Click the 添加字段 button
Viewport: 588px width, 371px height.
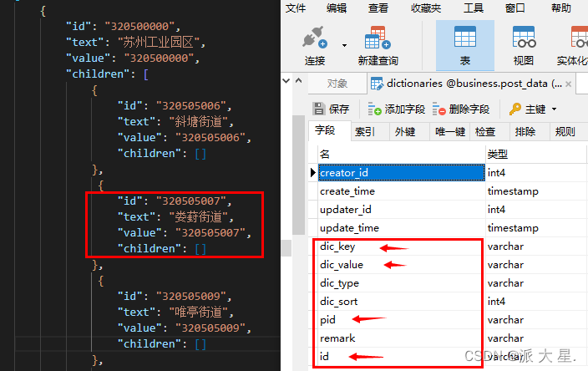(396, 109)
